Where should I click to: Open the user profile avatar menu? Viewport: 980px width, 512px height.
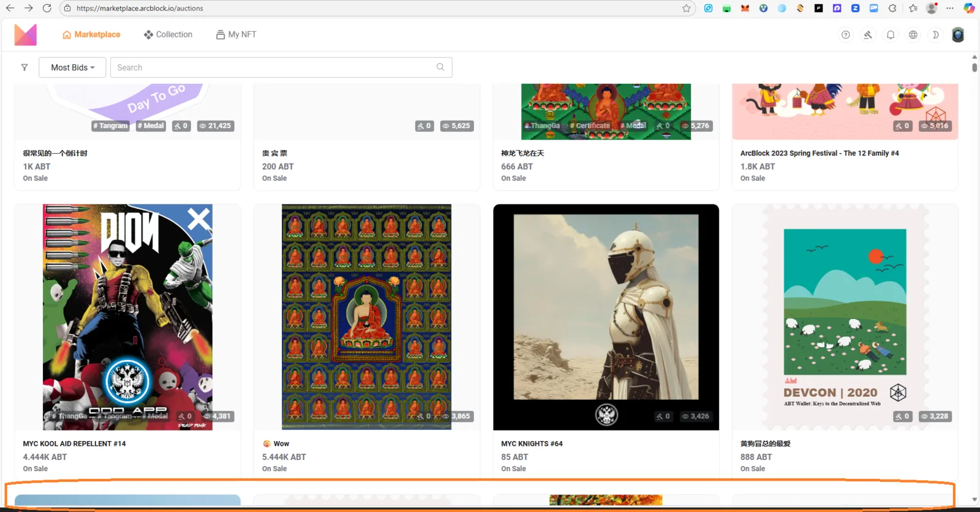pyautogui.click(x=958, y=35)
